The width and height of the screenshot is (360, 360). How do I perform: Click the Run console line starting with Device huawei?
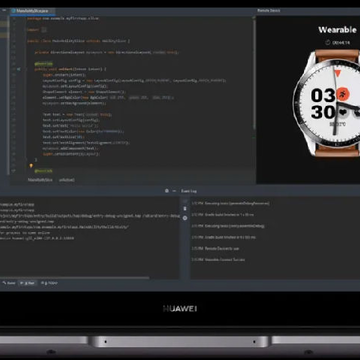[x=37, y=238]
